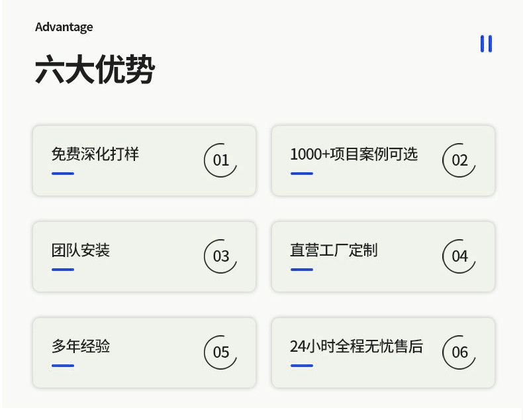Click blue underline beneath 直营工厂定制
The height and width of the screenshot is (420, 523).
tap(302, 270)
